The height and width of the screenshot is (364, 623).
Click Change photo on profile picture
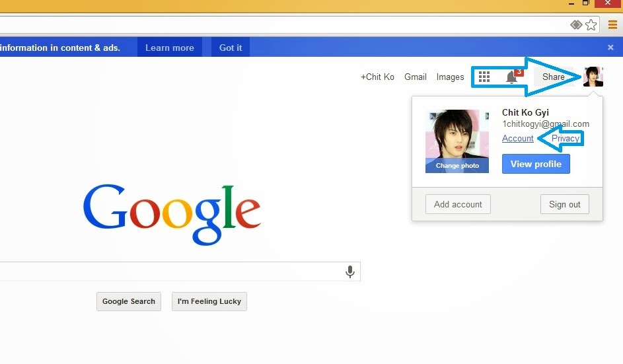point(457,166)
